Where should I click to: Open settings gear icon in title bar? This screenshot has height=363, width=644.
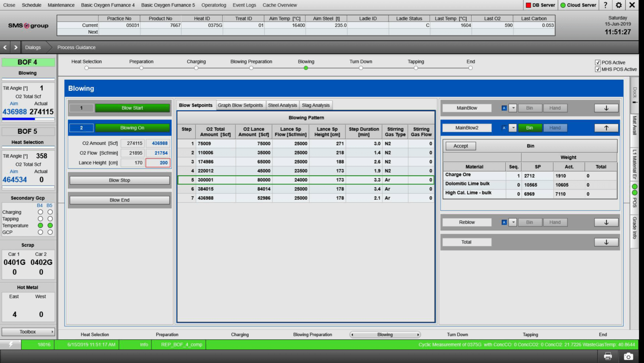click(619, 5)
